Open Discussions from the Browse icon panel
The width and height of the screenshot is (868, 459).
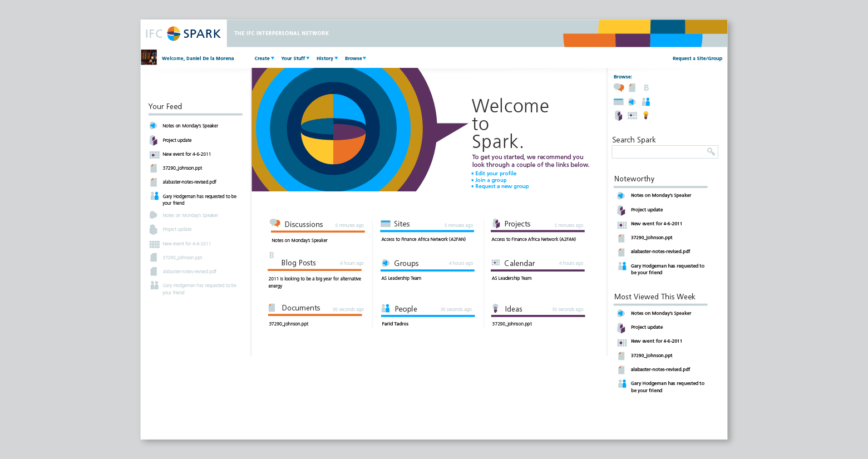click(x=619, y=87)
